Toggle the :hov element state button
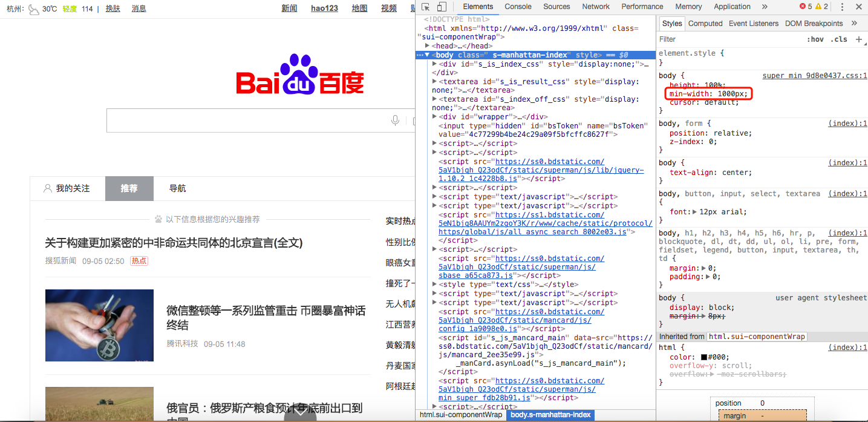This screenshot has width=868, height=422. pos(815,39)
